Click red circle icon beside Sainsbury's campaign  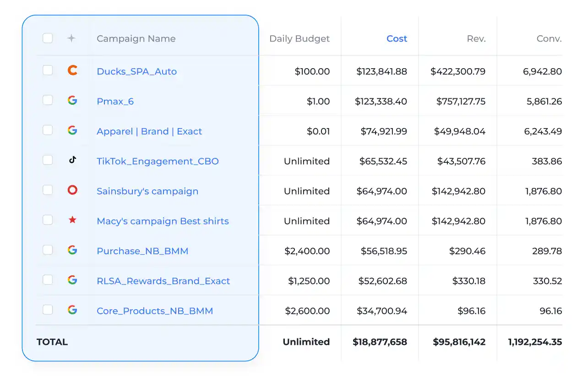coord(72,190)
